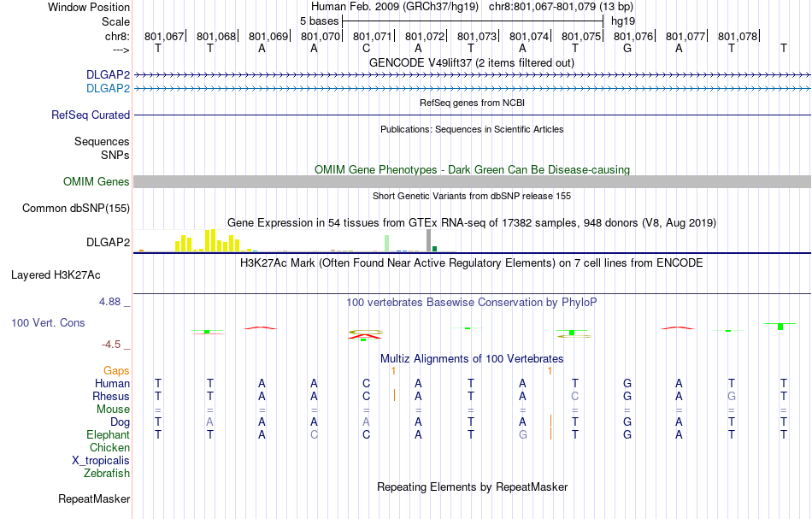Image resolution: width=812 pixels, height=519 pixels.
Task: Click the hg19 assembly label by scale bar
Action: click(x=623, y=21)
